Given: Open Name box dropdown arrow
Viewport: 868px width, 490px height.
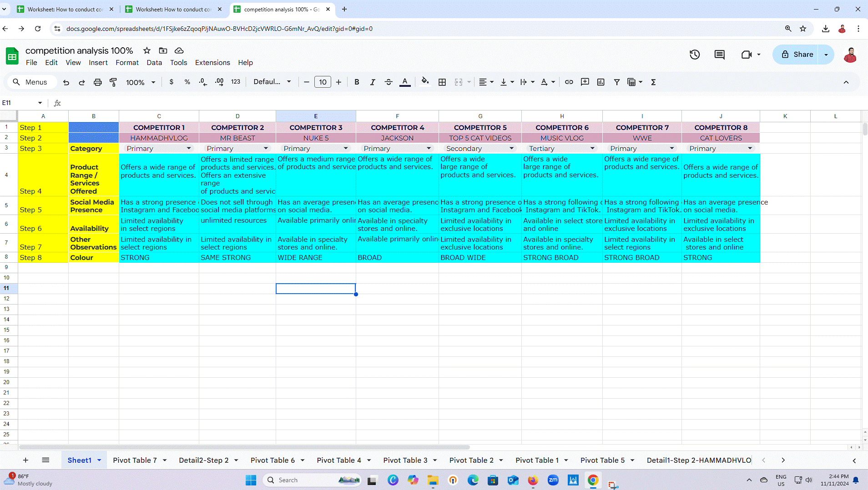Looking at the screenshot, I should click(x=40, y=103).
